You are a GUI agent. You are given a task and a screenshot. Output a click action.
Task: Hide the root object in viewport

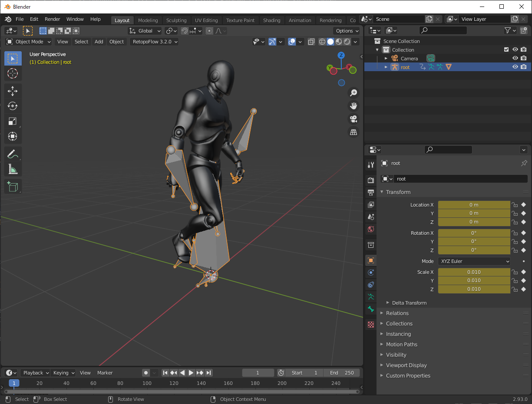pyautogui.click(x=515, y=67)
